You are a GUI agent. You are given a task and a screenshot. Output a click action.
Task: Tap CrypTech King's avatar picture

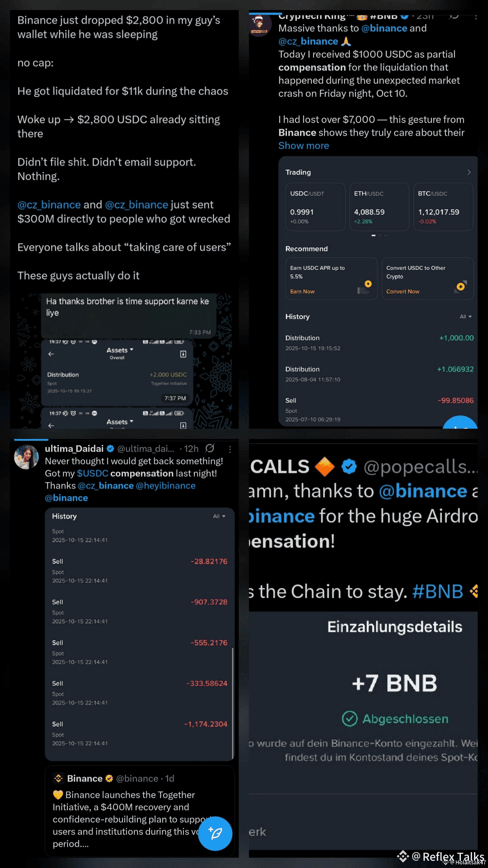[259, 24]
